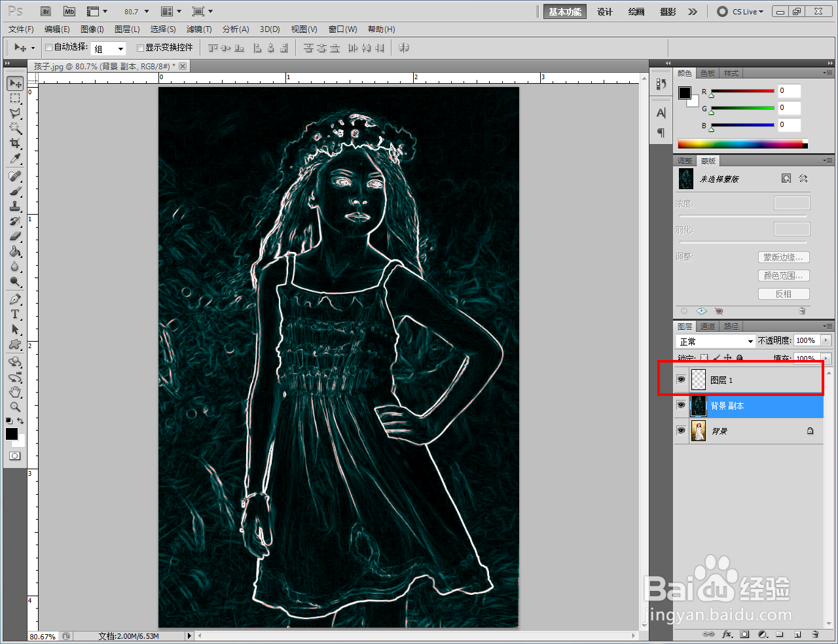Select the Clone Stamp tool
Screen dimensions: 838x644
pyautogui.click(x=15, y=207)
